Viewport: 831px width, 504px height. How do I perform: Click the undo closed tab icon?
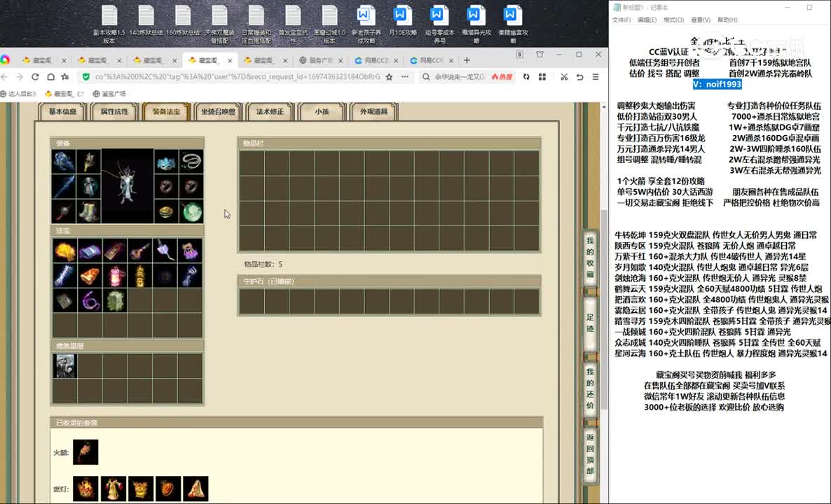point(579,77)
